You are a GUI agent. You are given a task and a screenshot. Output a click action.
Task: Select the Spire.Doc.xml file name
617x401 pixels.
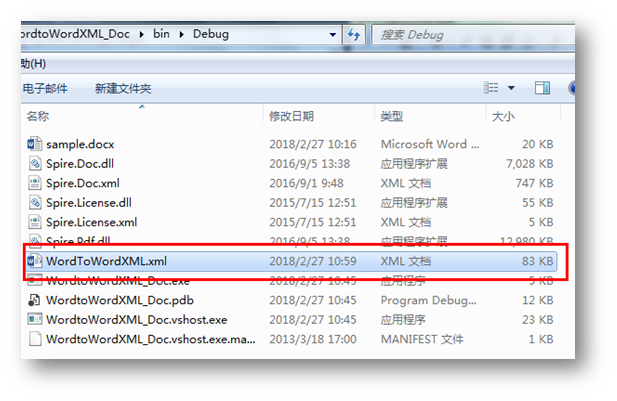point(83,183)
